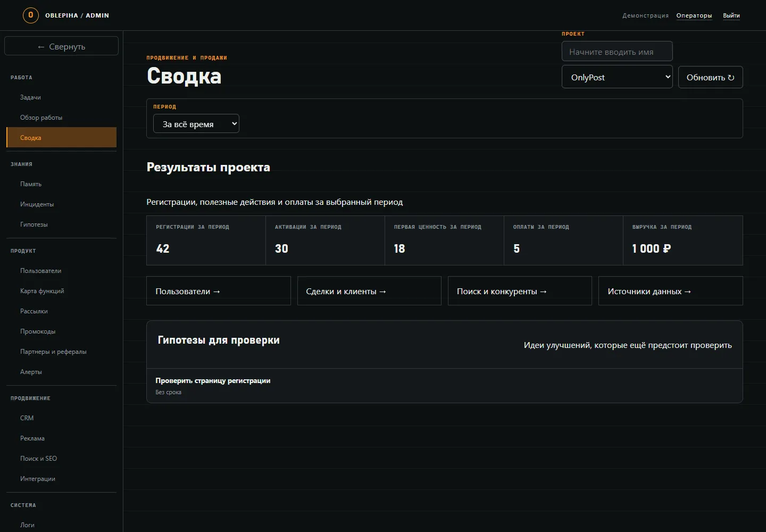The width and height of the screenshot is (766, 532).
Task: Open the Рассылки page
Action: [x=61, y=311]
